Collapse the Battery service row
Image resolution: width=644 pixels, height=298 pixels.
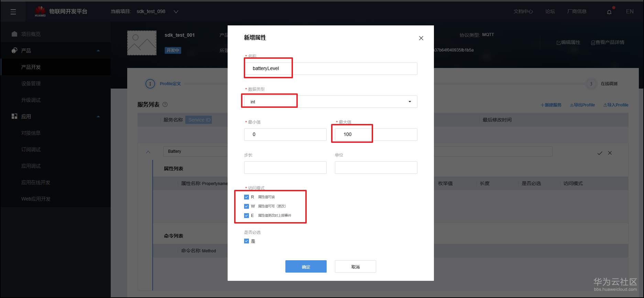pyautogui.click(x=148, y=152)
